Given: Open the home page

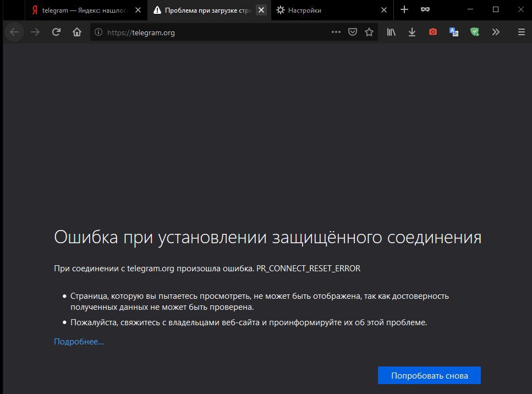Looking at the screenshot, I should pyautogui.click(x=77, y=32).
